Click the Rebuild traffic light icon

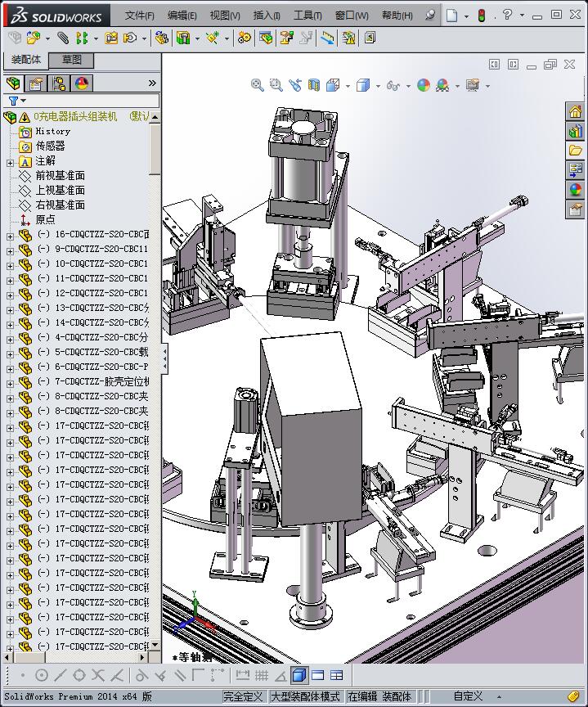(x=481, y=16)
